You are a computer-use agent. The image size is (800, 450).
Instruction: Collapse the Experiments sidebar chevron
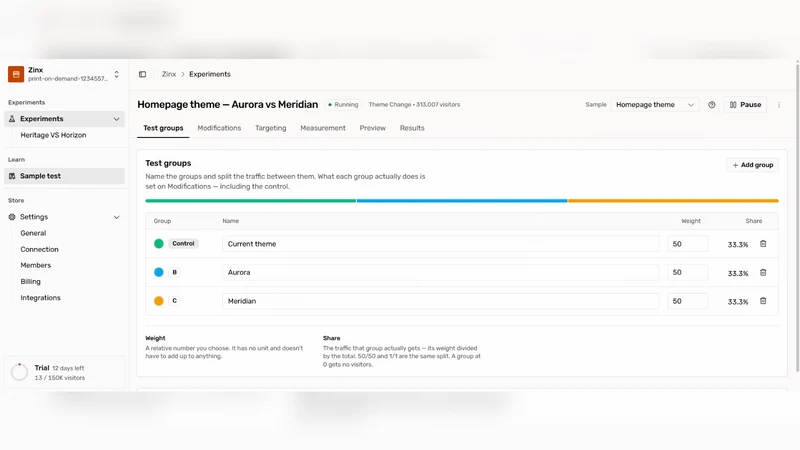tap(116, 119)
